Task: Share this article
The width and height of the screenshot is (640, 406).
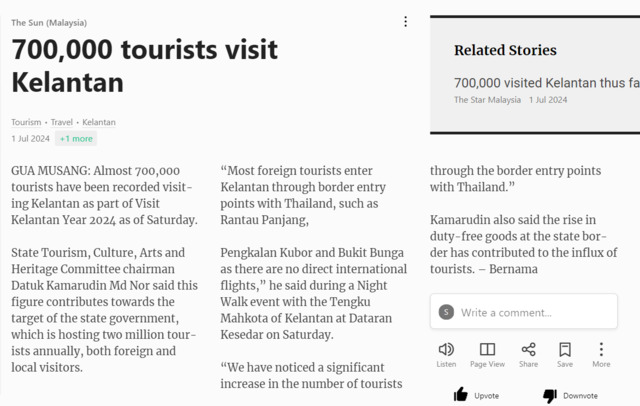Action: (x=528, y=350)
